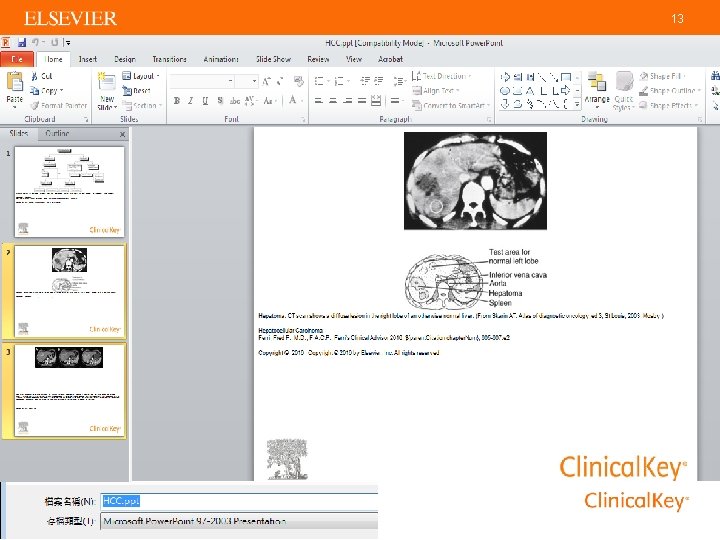
Task: Cut the selection with the scissors icon
Action: (x=42, y=76)
